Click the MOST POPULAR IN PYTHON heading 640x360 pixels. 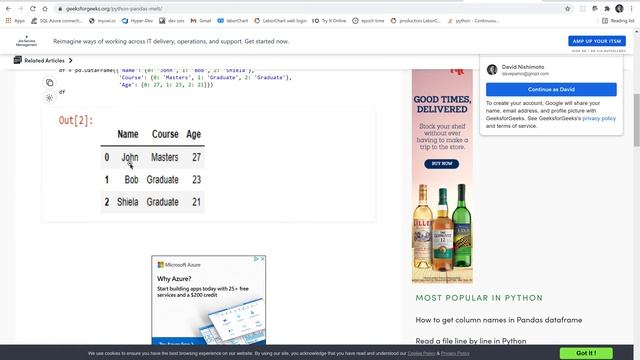479,298
